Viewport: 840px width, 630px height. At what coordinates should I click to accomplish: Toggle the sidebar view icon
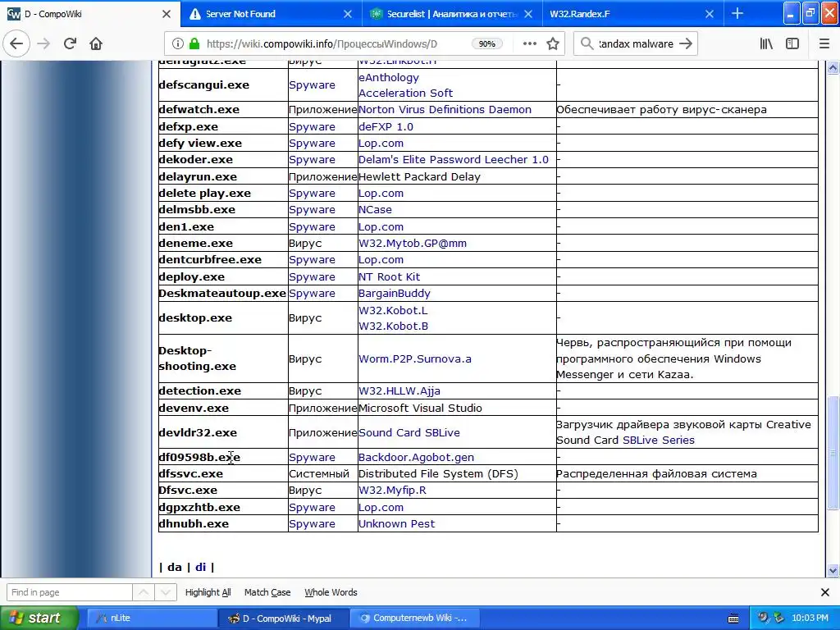(x=792, y=43)
